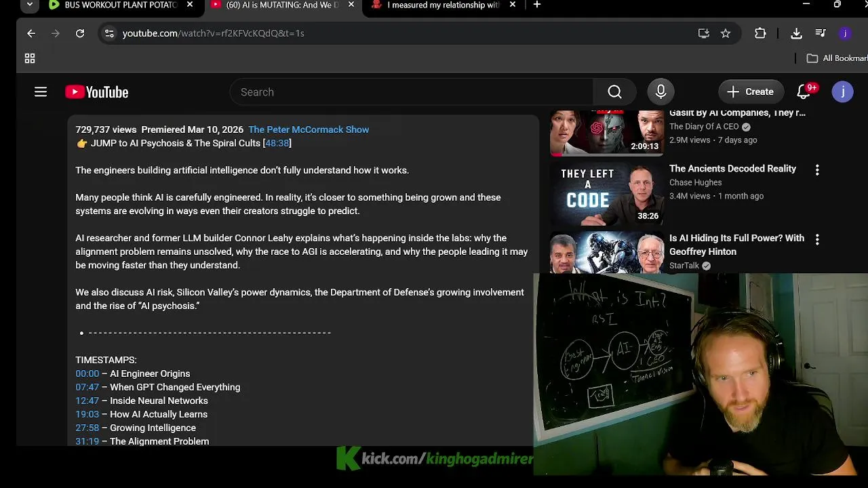Close the I measured my relationship tab
The image size is (868, 488).
pos(513,5)
